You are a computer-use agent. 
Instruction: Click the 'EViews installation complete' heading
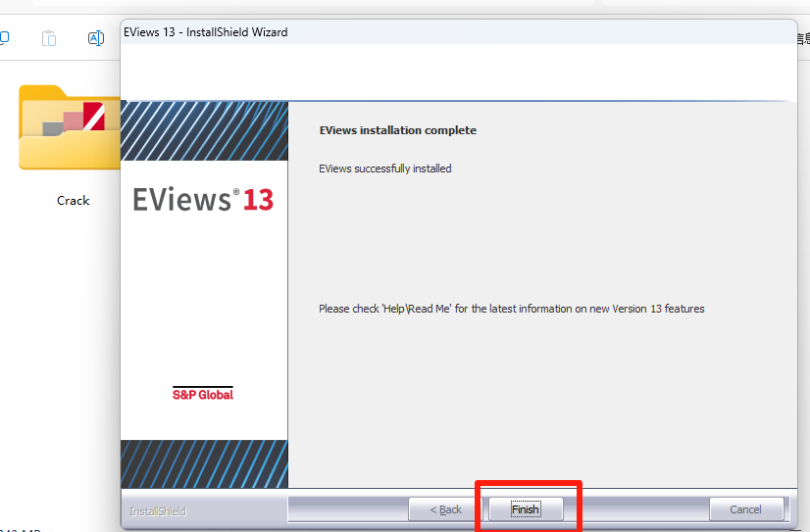[x=397, y=130]
